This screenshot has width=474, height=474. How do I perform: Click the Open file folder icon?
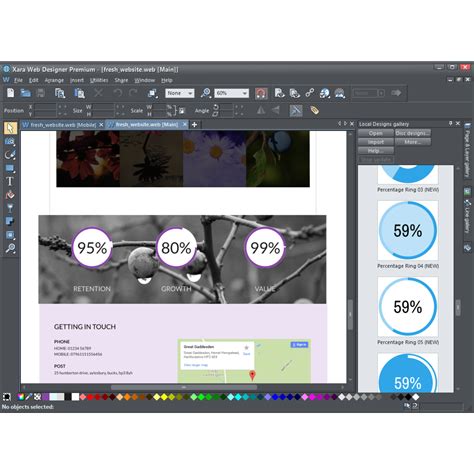[x=26, y=93]
